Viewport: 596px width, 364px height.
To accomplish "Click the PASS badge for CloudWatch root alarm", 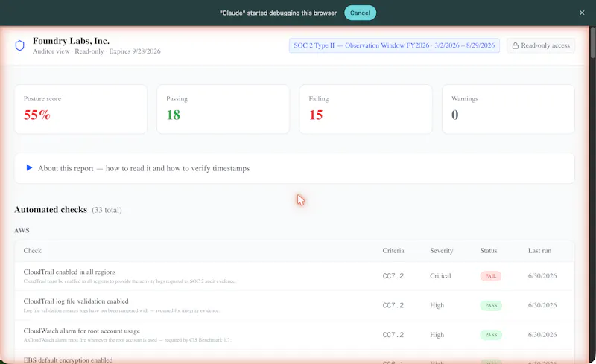I will point(491,335).
